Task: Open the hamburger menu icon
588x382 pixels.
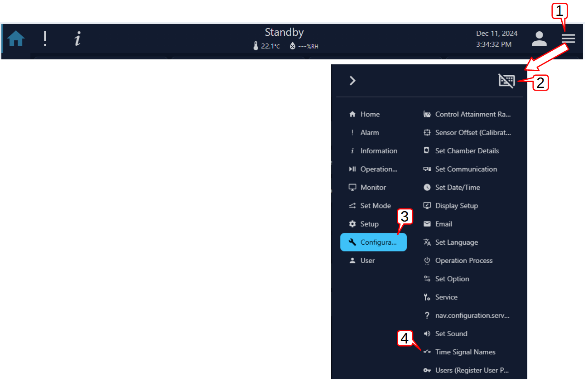Action: point(568,39)
